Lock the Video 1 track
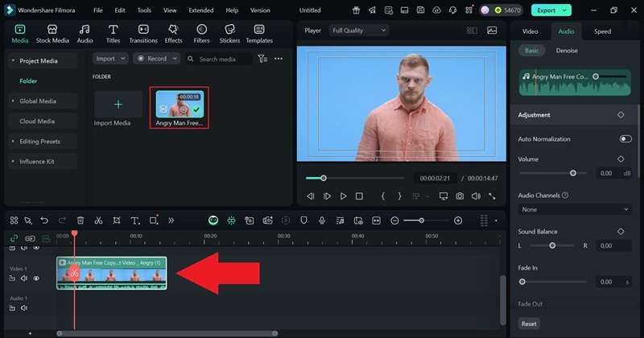Viewport: 644px width, 338px height. (x=12, y=278)
